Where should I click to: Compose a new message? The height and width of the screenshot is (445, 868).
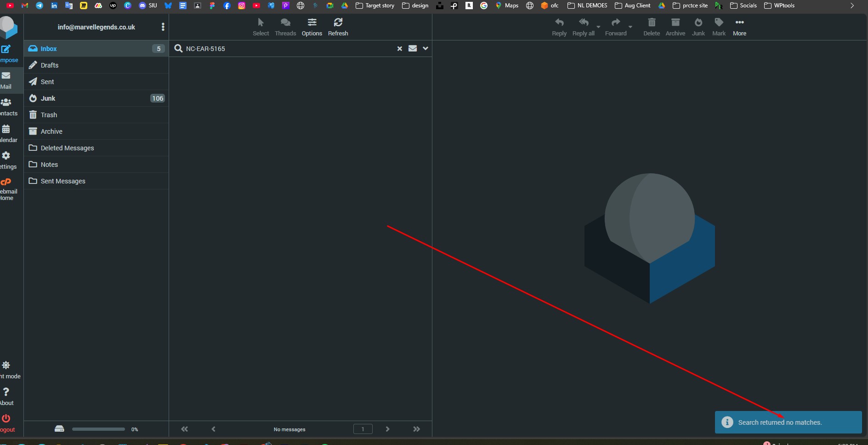point(6,53)
